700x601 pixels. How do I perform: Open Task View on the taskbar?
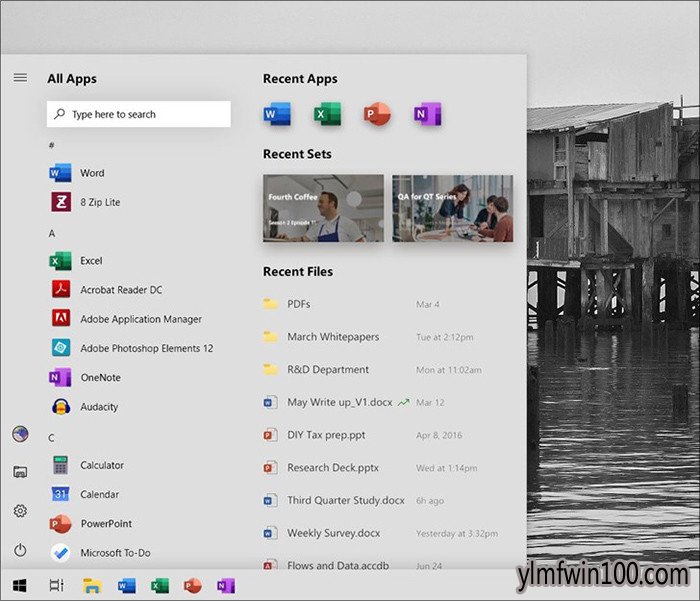click(57, 585)
